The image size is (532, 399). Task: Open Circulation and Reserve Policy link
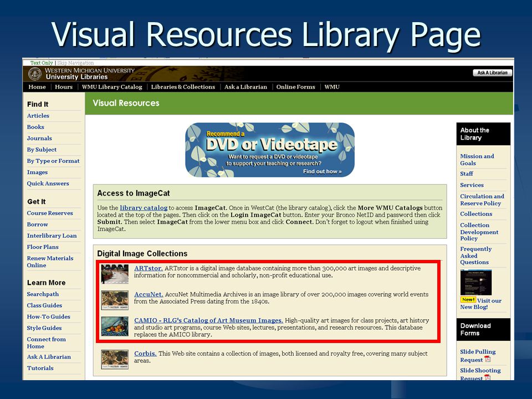pos(482,200)
